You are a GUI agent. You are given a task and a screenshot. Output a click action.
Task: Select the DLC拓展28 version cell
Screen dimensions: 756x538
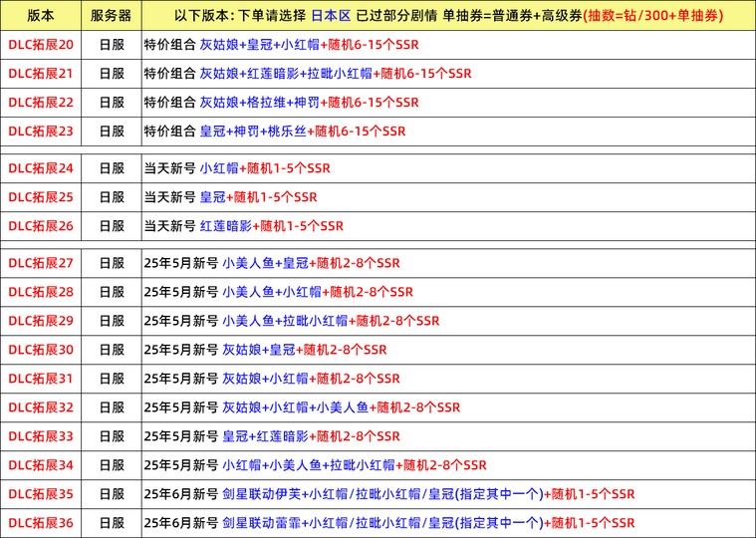[41, 292]
